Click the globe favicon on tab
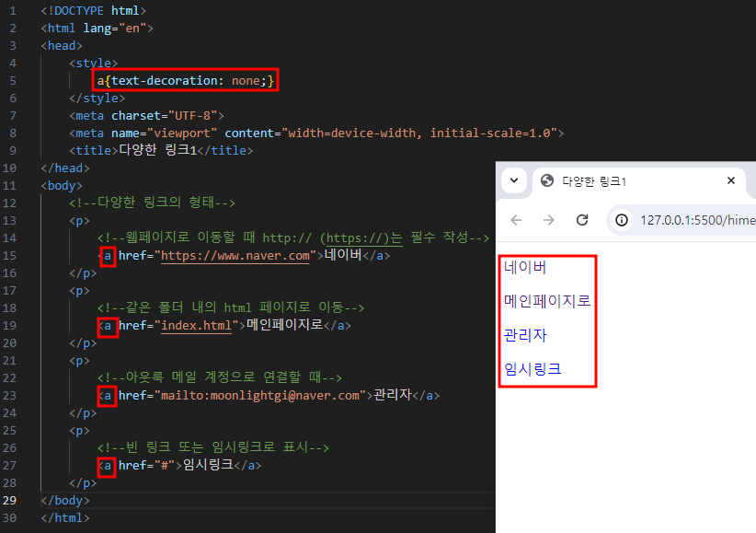756x533 pixels. click(546, 180)
